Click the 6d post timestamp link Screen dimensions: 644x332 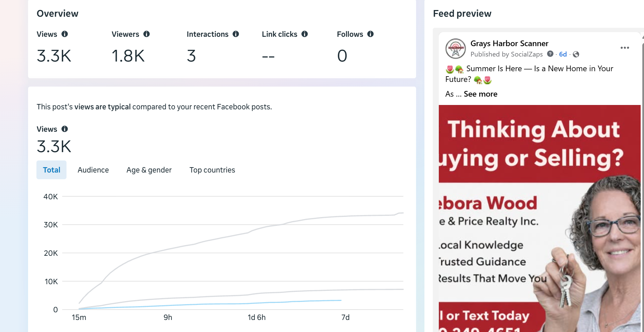pyautogui.click(x=563, y=54)
